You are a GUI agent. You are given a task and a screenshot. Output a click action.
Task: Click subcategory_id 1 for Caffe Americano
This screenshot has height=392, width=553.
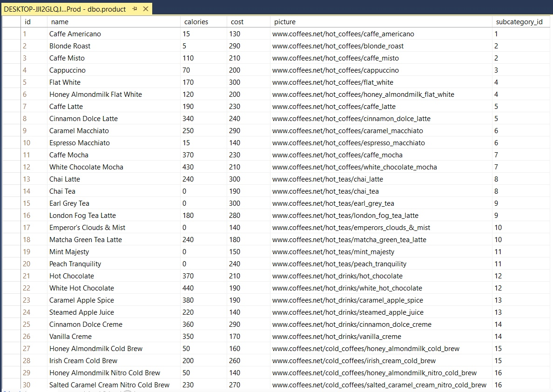(521, 34)
